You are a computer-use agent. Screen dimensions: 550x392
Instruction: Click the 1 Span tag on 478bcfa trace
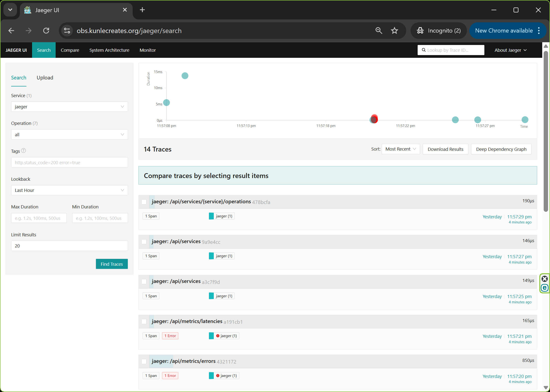[x=151, y=216]
